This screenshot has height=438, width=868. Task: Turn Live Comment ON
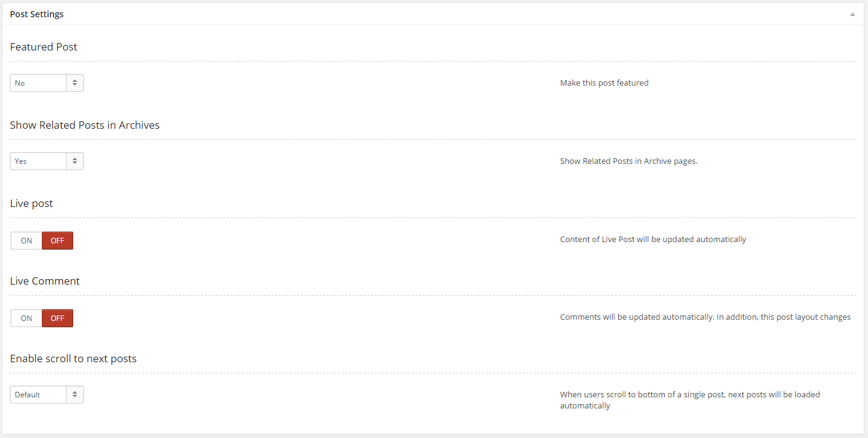[x=26, y=318]
